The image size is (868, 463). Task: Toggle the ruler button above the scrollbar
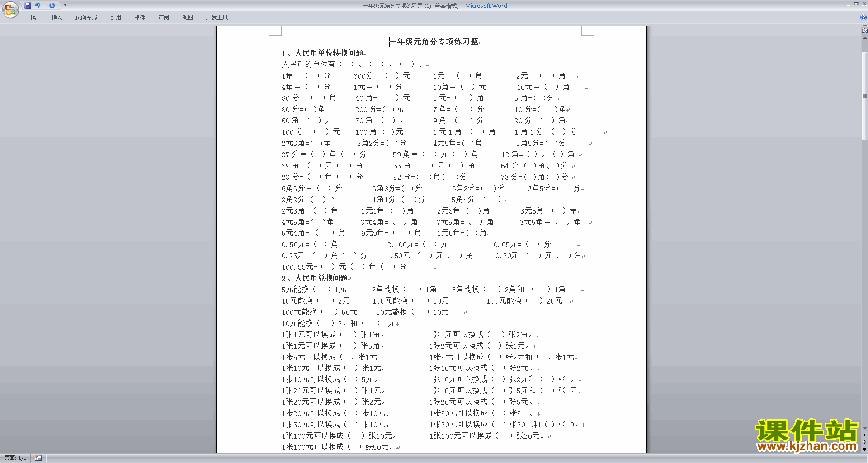[x=864, y=31]
